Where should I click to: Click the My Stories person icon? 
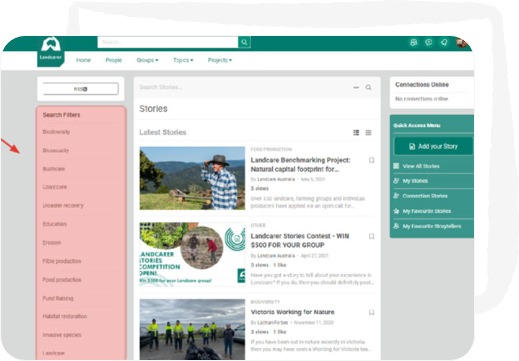coord(396,181)
